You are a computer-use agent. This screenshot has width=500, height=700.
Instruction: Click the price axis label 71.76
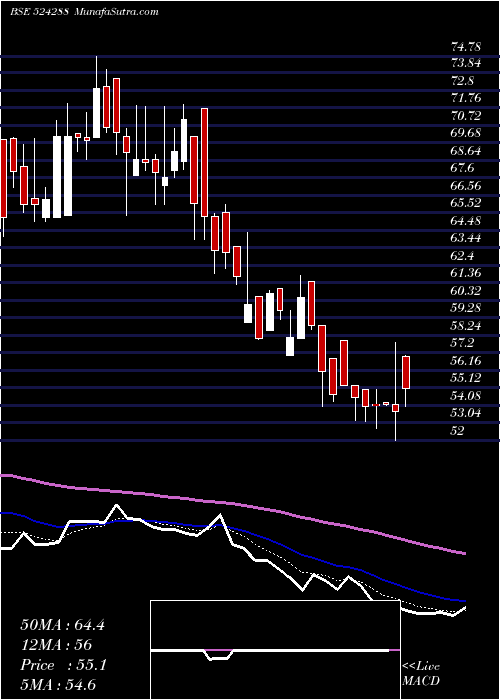467,99
